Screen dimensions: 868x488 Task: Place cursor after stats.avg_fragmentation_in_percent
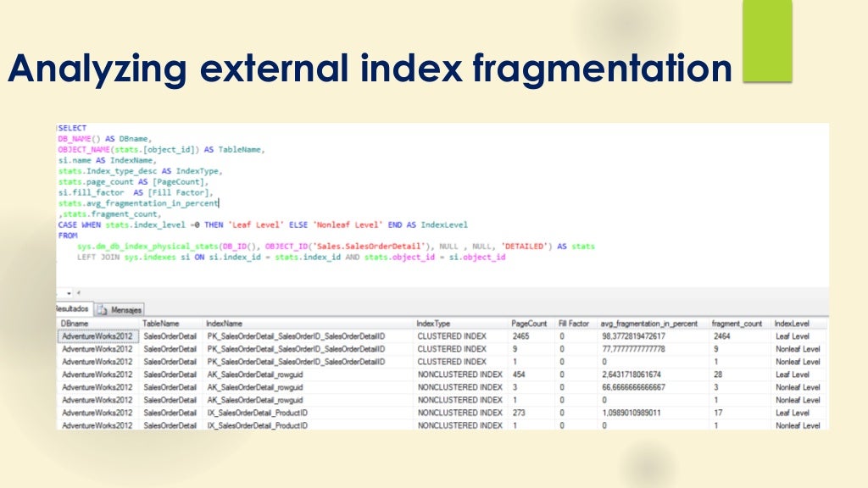[x=220, y=203]
